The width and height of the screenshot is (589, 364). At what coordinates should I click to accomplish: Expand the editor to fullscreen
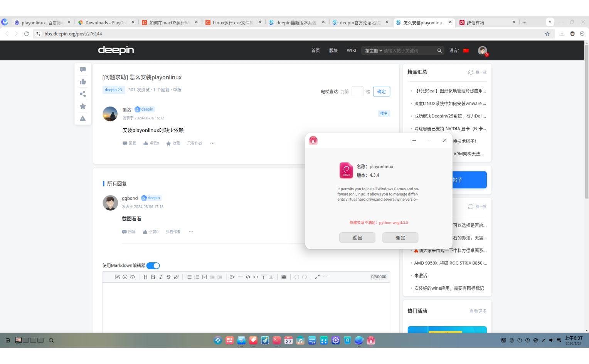(x=317, y=277)
